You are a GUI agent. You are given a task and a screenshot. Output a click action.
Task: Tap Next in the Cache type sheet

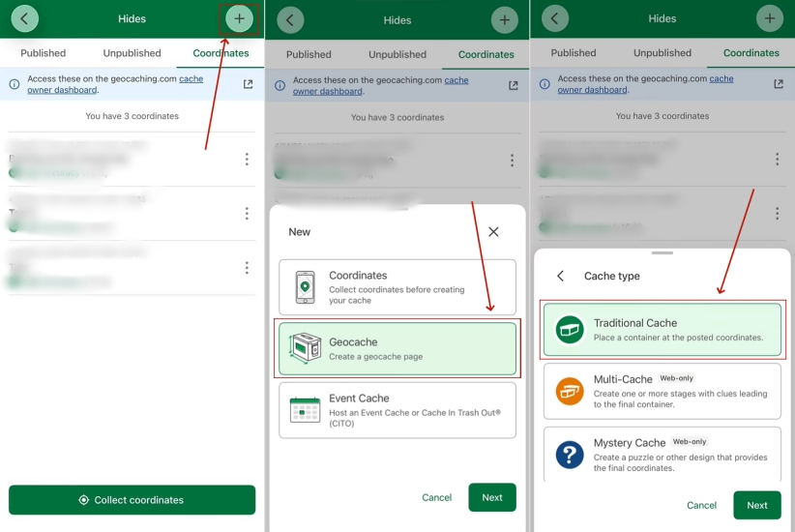click(x=757, y=505)
